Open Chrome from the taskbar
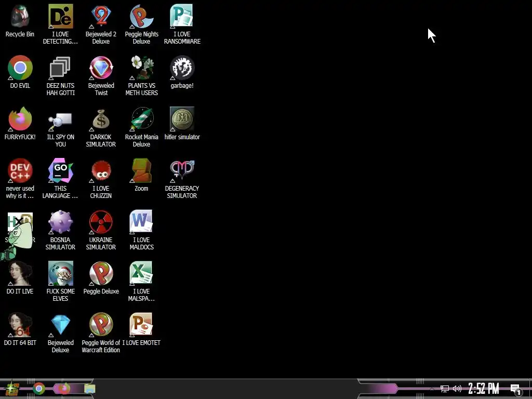 [39, 389]
